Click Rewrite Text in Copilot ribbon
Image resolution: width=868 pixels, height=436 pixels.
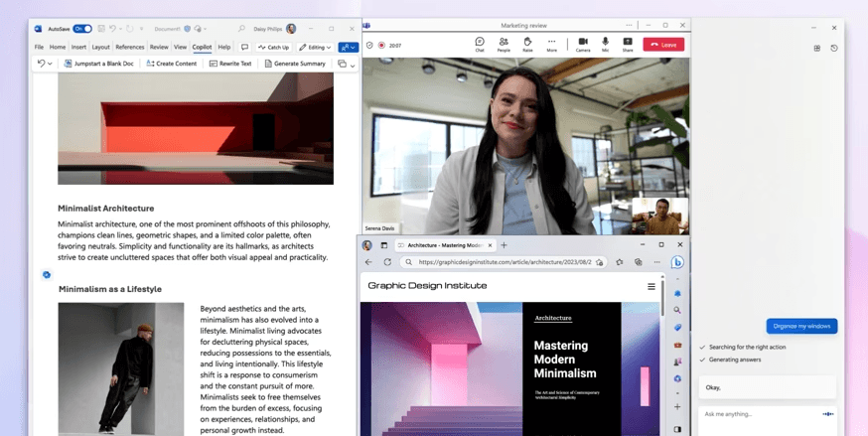[230, 64]
